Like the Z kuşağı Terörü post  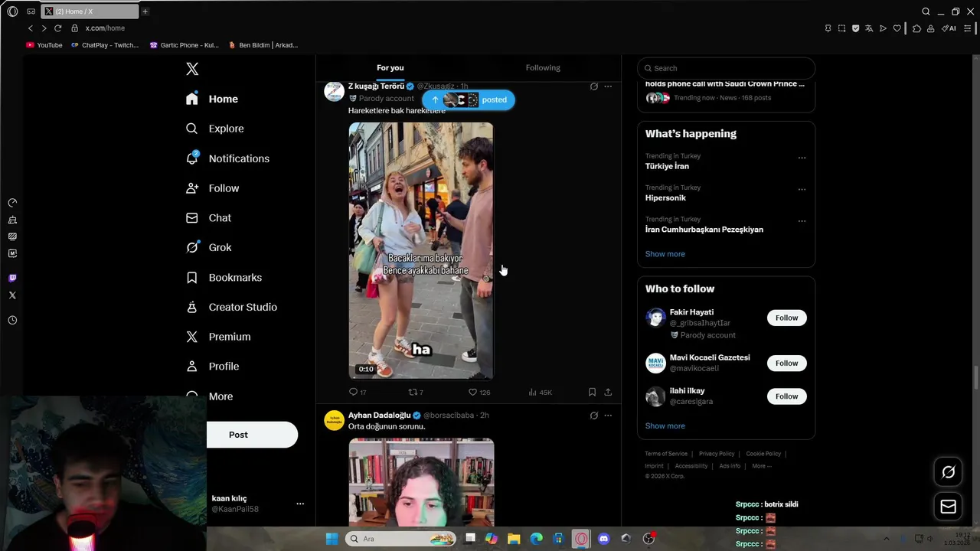pyautogui.click(x=479, y=392)
